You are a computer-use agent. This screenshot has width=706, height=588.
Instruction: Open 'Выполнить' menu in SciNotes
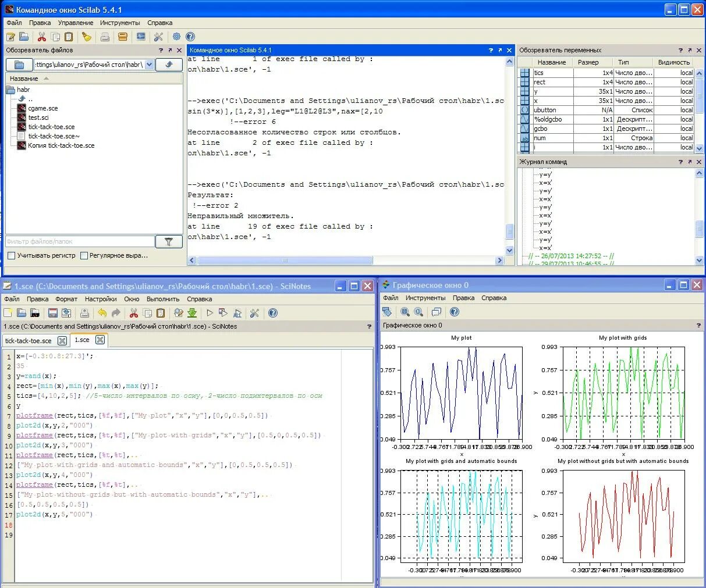coord(163,299)
